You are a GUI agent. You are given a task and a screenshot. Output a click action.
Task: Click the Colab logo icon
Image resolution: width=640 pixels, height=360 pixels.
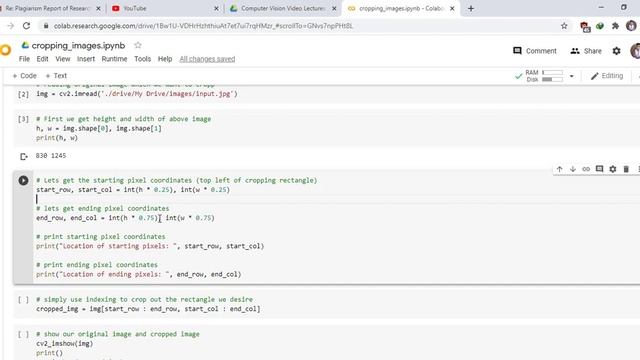pyautogui.click(x=5, y=50)
